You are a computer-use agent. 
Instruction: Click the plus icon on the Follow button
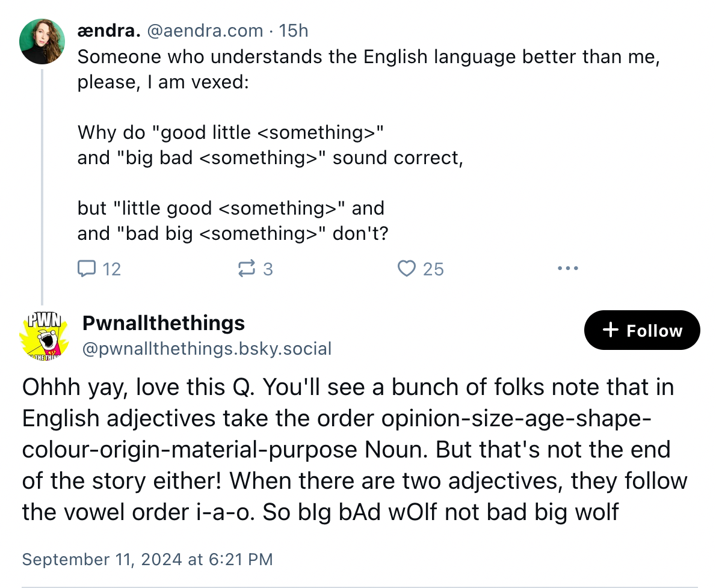pos(611,330)
